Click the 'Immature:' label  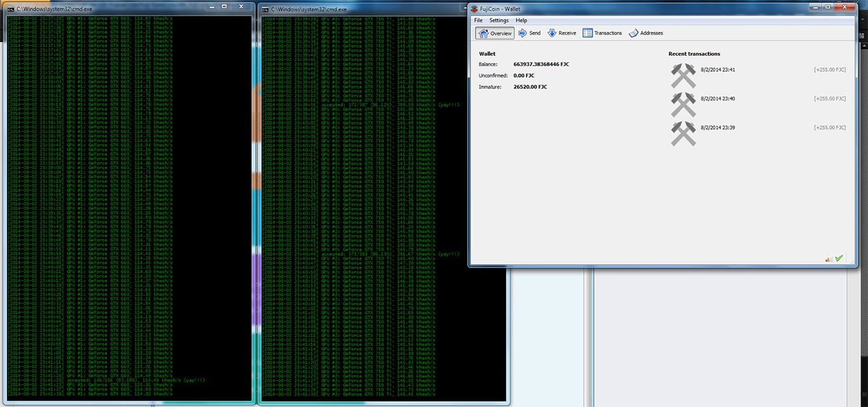(490, 87)
